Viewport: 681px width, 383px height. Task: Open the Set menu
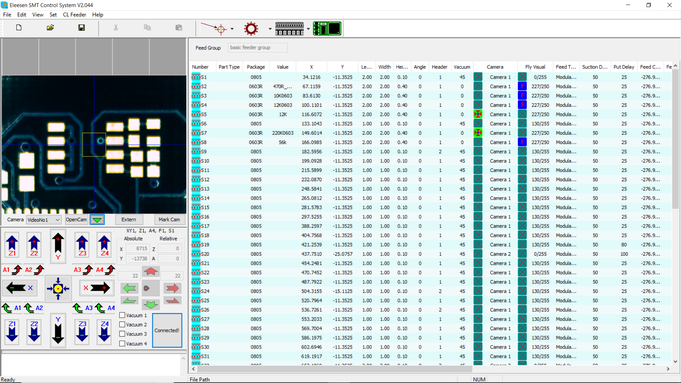click(53, 14)
